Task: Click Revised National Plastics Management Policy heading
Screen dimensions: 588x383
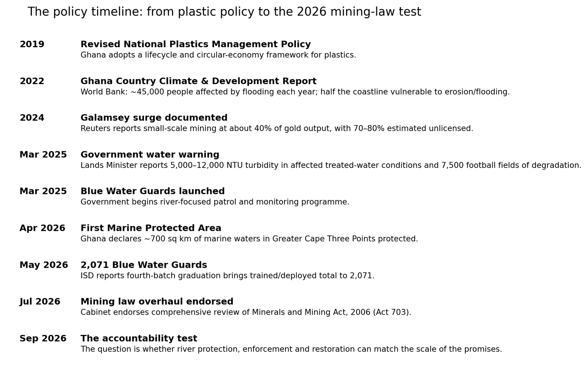Action: (196, 44)
